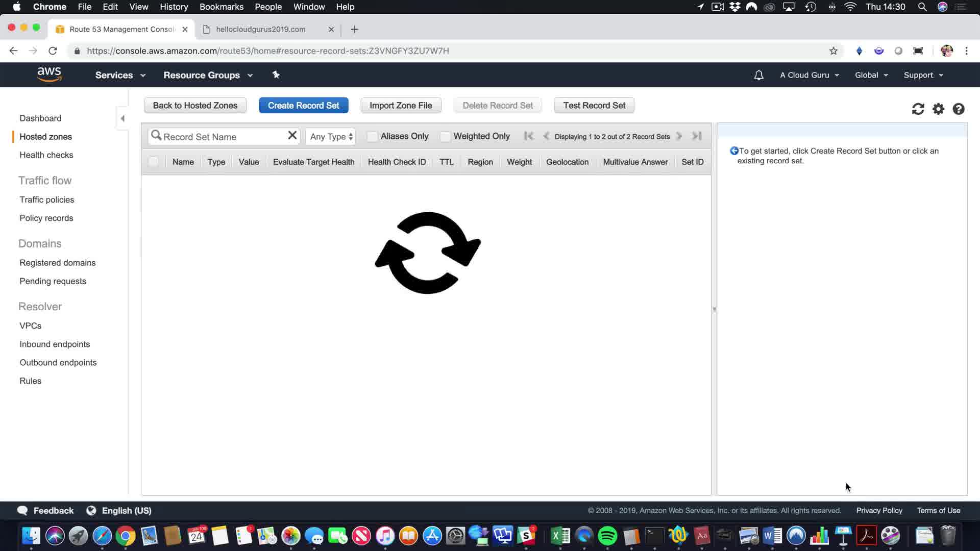The height and width of the screenshot is (551, 980).
Task: Open the AWS notifications bell
Action: (758, 75)
